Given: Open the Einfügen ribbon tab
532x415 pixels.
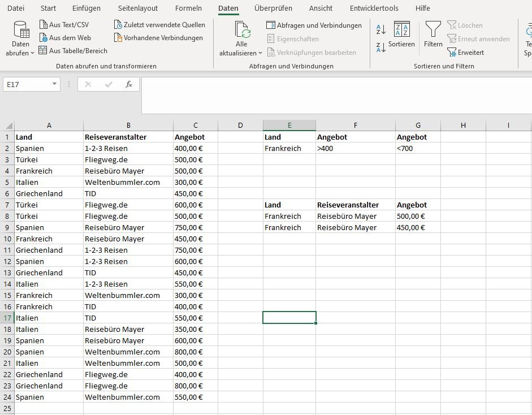Looking at the screenshot, I should pyautogui.click(x=86, y=8).
